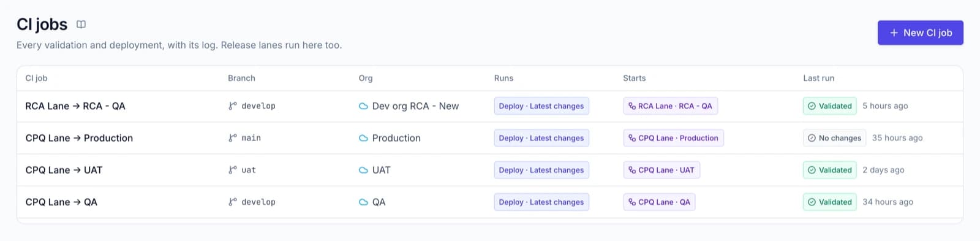The width and height of the screenshot is (980, 241).
Task: Click the CI job column header
Action: click(36, 78)
